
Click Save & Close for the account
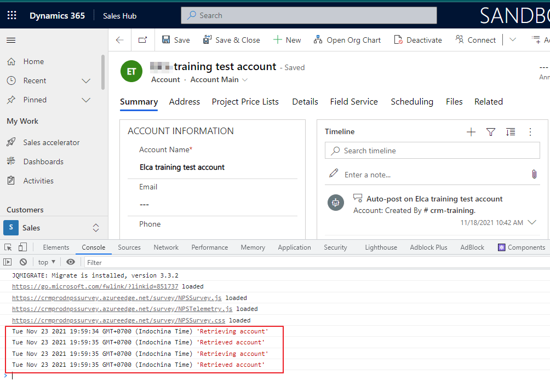[232, 39]
